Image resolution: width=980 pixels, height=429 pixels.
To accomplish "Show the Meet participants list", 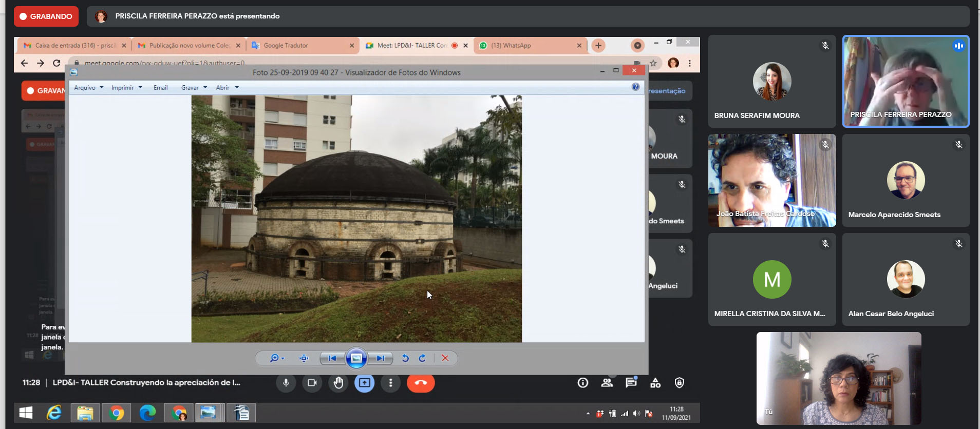I will [x=607, y=383].
